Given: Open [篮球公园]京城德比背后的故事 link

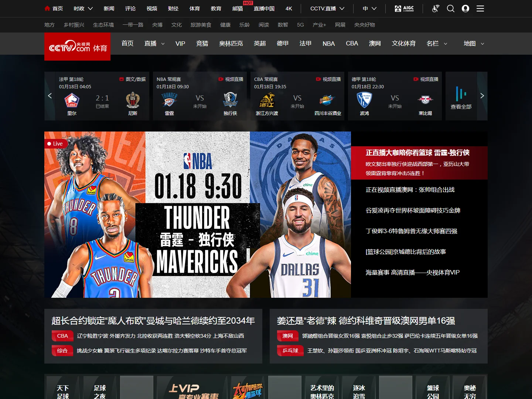Looking at the screenshot, I should coord(406,252).
